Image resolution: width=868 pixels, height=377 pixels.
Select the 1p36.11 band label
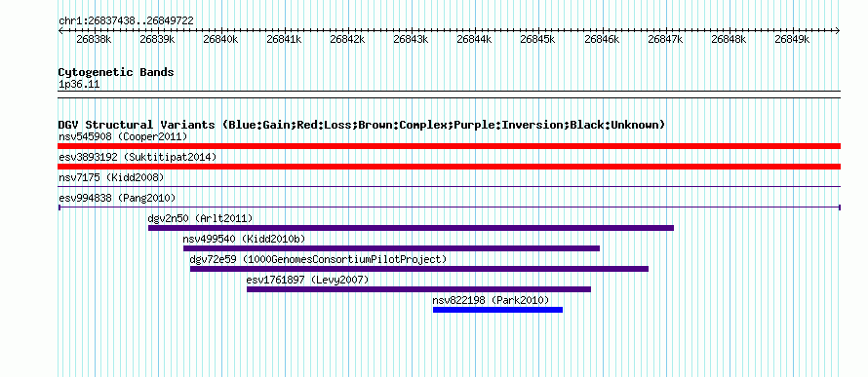pos(79,85)
